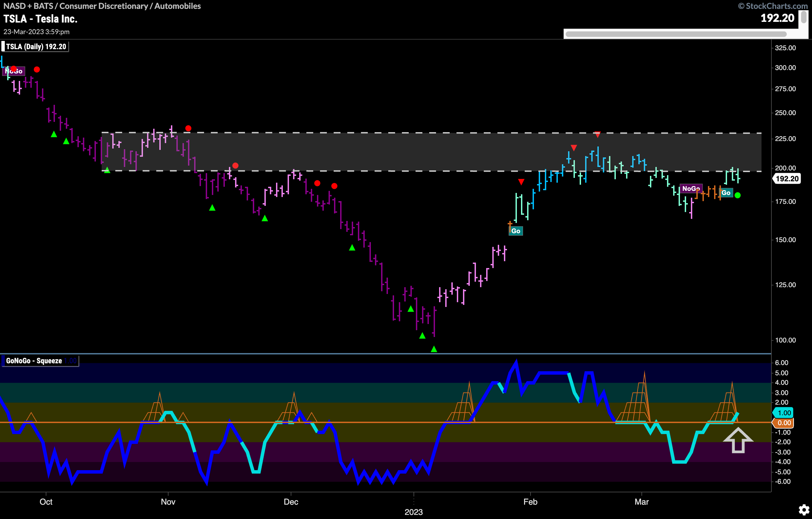The width and height of the screenshot is (812, 519).
Task: Click the NoGo flag in March
Action: (x=691, y=188)
